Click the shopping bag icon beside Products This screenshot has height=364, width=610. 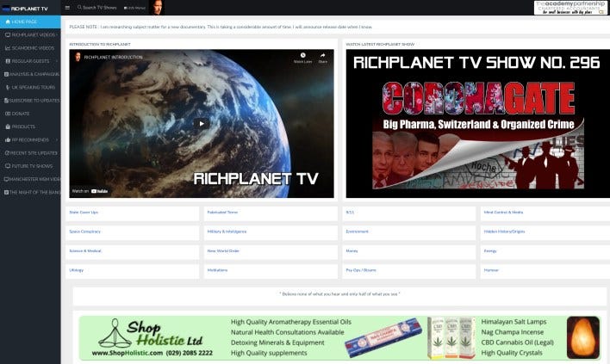click(x=8, y=126)
